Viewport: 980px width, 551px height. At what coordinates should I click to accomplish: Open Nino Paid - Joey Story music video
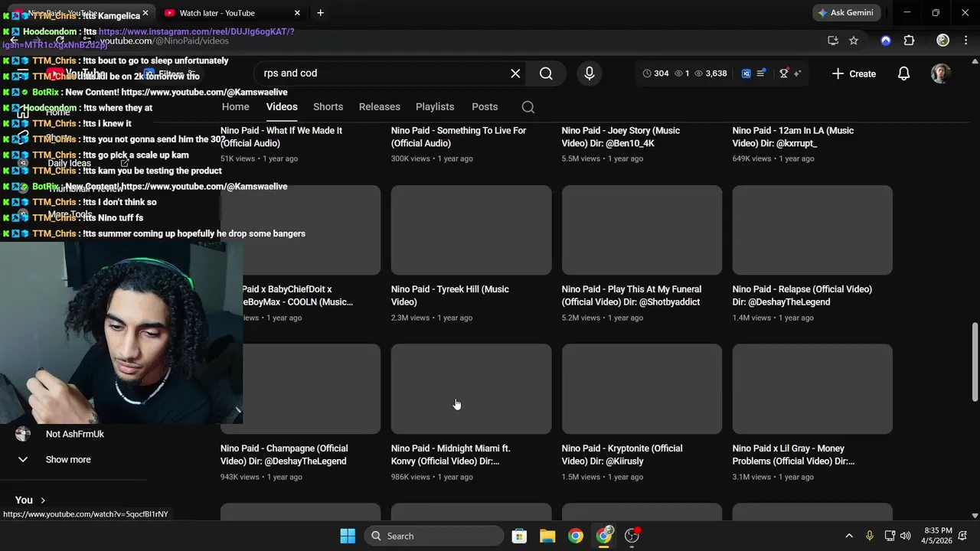(621, 137)
